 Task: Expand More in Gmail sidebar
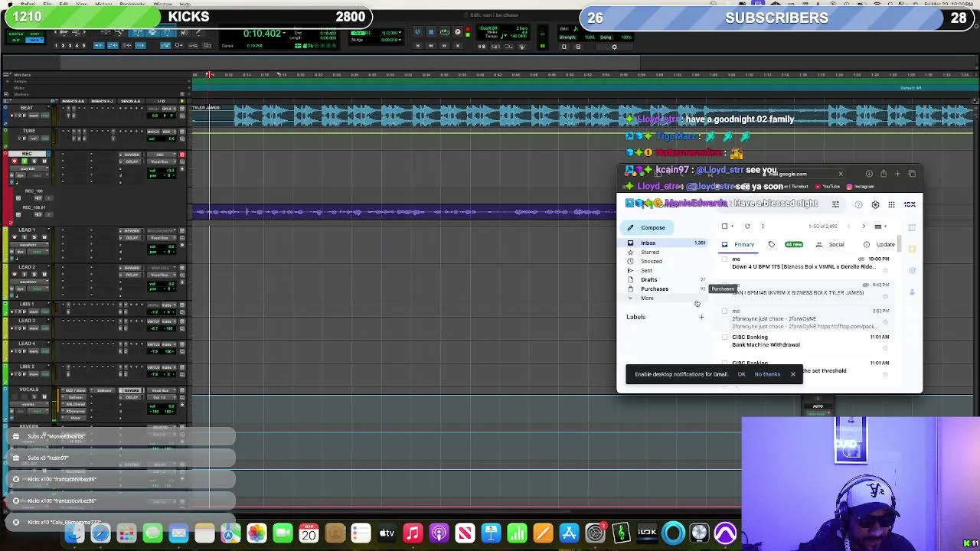[647, 298]
